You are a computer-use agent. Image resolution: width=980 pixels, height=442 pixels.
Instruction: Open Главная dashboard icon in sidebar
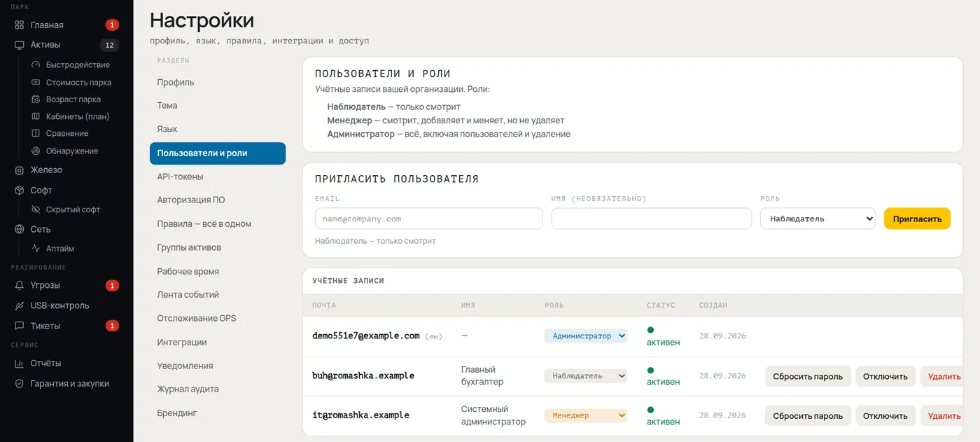tap(19, 25)
